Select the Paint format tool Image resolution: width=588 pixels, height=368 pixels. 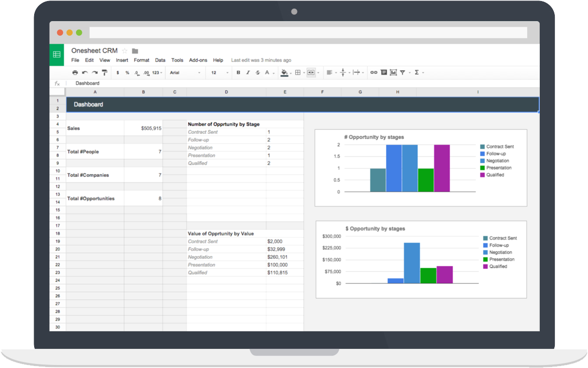click(x=105, y=72)
